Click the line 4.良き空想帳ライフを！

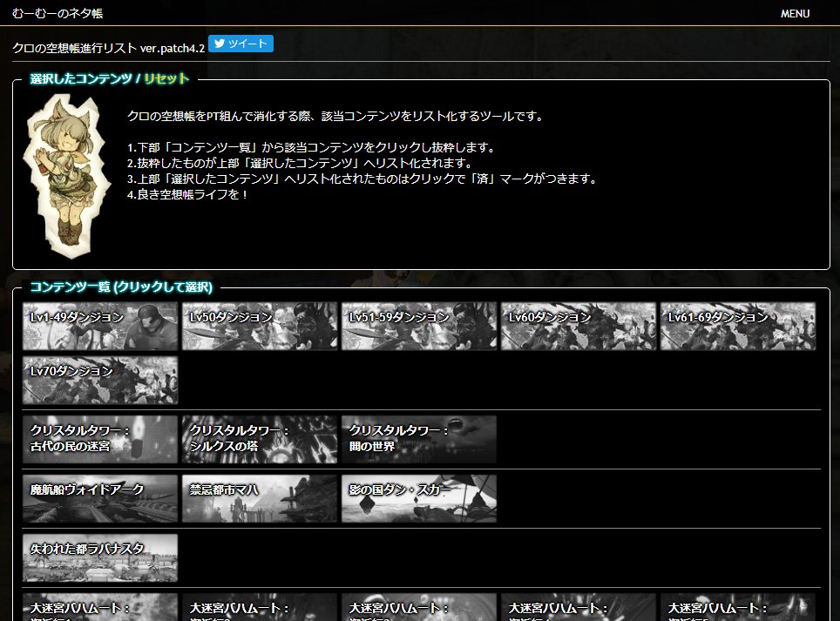(188, 194)
